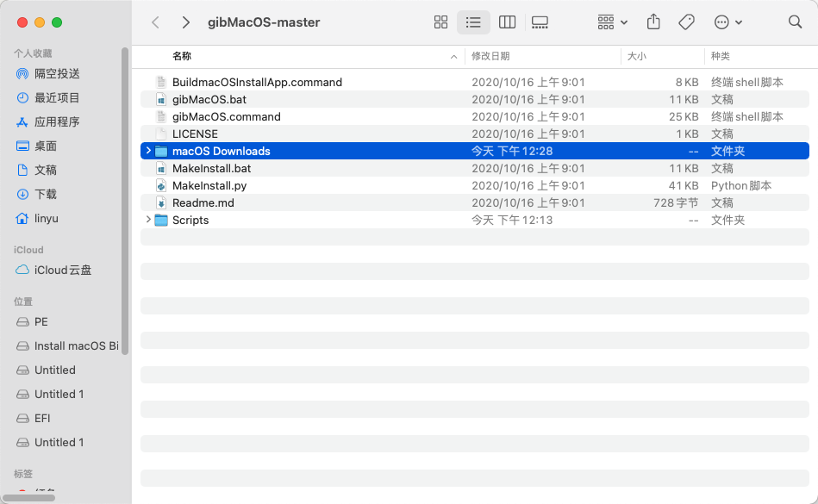Click the Edit Tags icon
This screenshot has width=818, height=504.
click(686, 22)
